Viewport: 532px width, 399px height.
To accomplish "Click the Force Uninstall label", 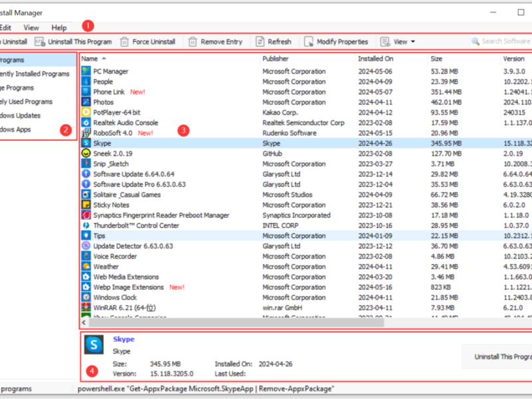I will click(x=154, y=42).
